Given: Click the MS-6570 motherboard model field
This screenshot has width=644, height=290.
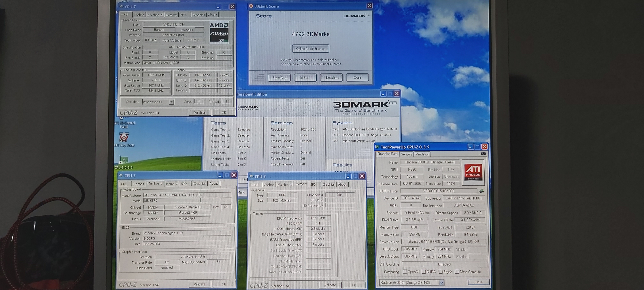Looking at the screenshot, I should tap(172, 201).
